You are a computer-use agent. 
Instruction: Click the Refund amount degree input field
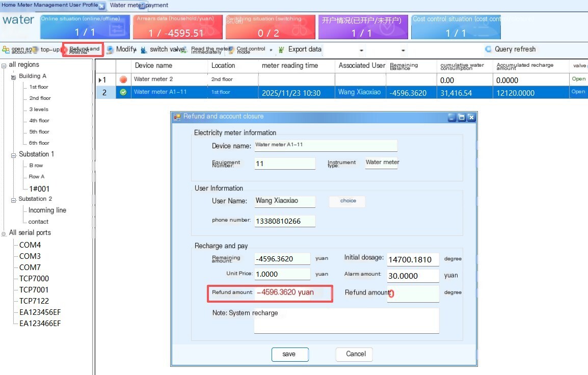(413, 293)
